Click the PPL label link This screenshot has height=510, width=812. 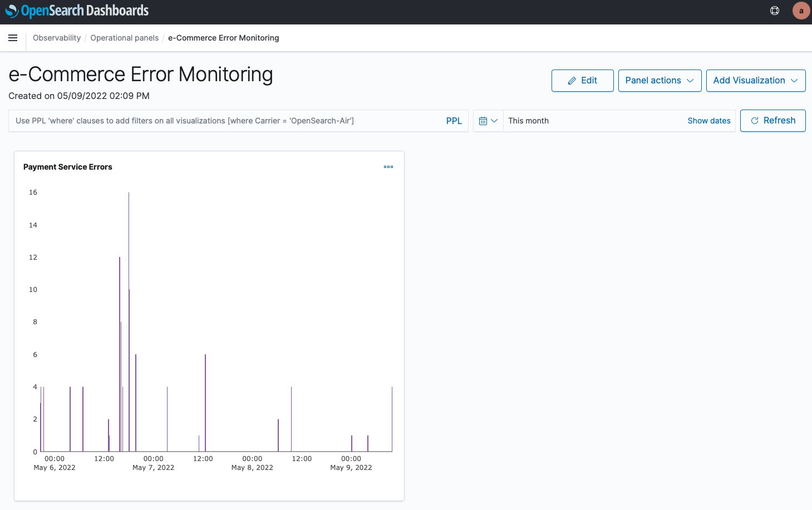pos(454,121)
